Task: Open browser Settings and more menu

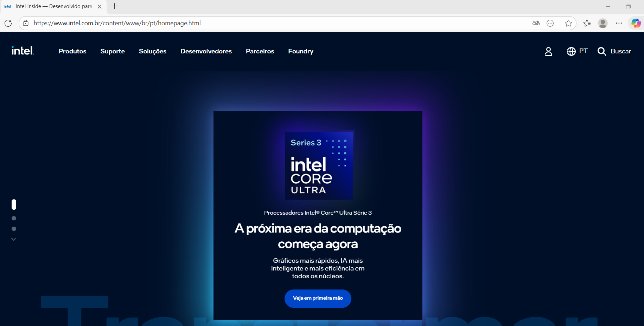Action: (619, 23)
